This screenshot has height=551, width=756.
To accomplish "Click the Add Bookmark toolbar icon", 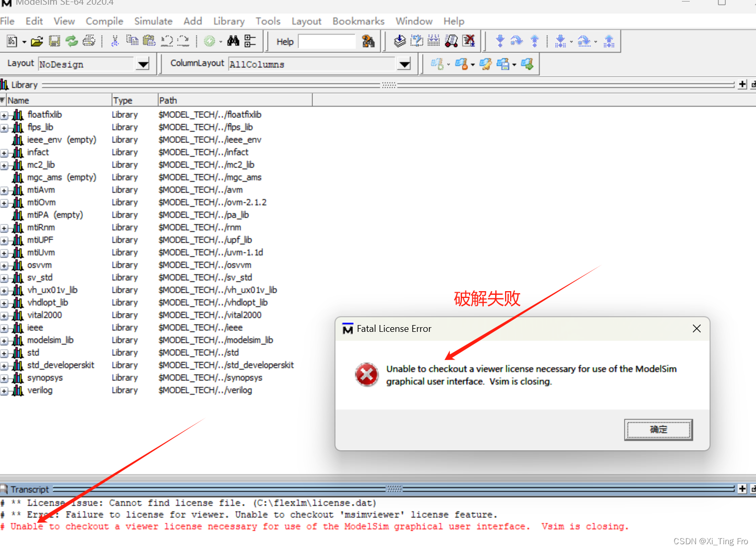I will pyautogui.click(x=437, y=64).
